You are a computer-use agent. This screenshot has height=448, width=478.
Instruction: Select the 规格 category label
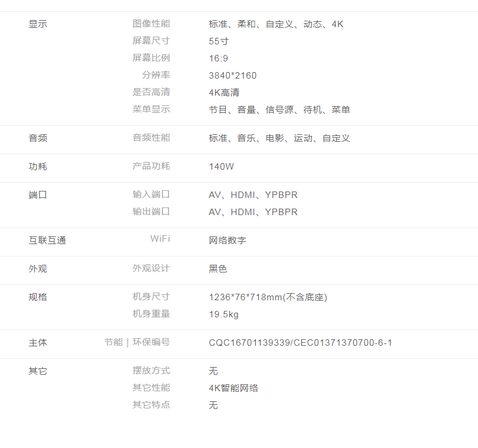[x=38, y=297]
